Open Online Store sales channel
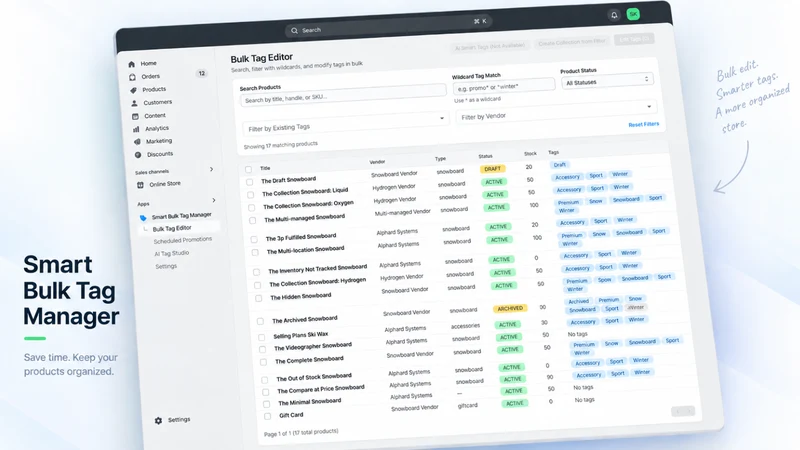 (165, 184)
